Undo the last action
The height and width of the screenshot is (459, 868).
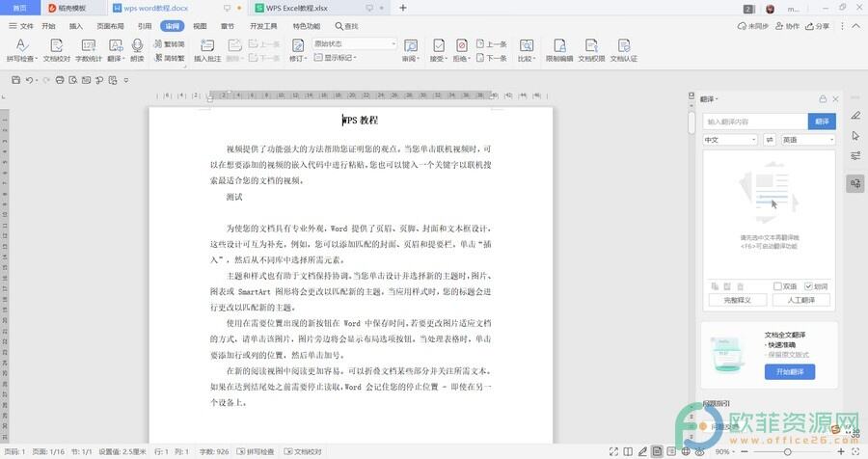pyautogui.click(x=29, y=80)
